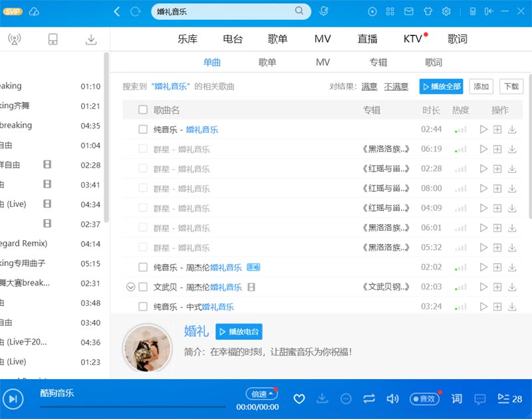Tick checkbox for 纯音乐 - 婚礼音乐

coord(143,130)
